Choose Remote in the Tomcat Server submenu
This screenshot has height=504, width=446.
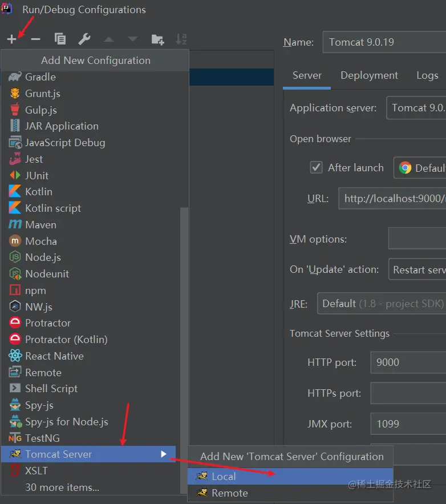290,493
